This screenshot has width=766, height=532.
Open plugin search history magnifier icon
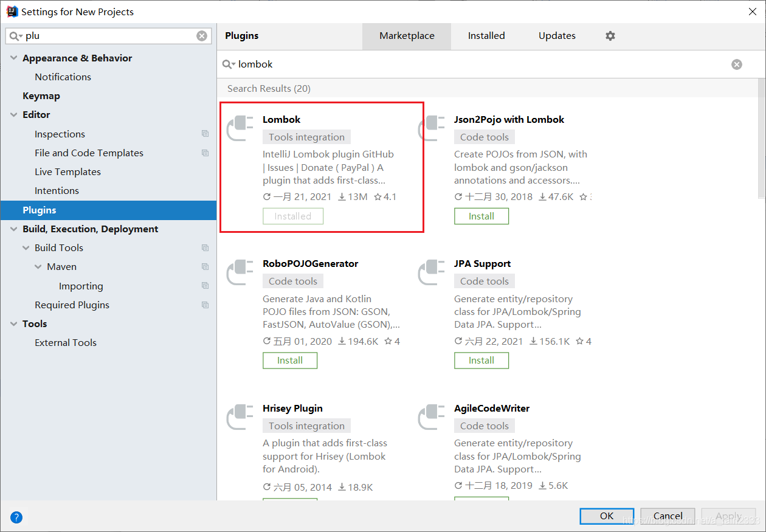coord(229,64)
